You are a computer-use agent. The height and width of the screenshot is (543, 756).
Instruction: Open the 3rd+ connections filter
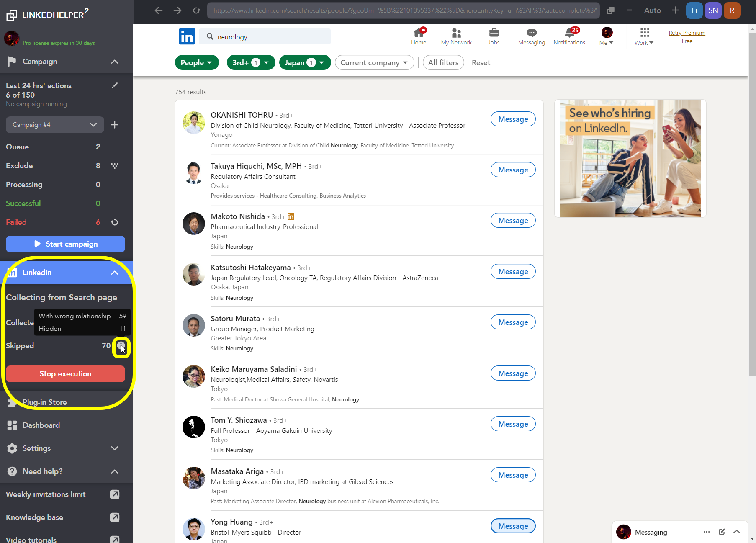[251, 63]
